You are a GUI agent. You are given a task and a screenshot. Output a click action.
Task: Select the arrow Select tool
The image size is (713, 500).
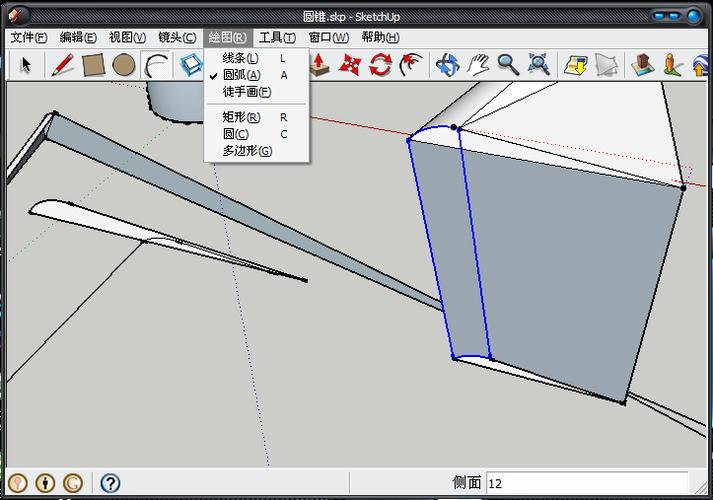[x=26, y=65]
